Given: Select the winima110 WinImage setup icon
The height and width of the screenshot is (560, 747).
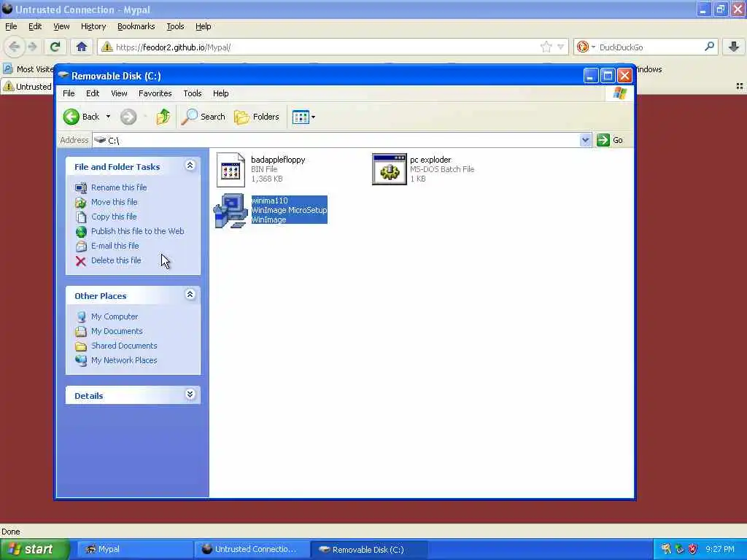Looking at the screenshot, I should (x=231, y=211).
